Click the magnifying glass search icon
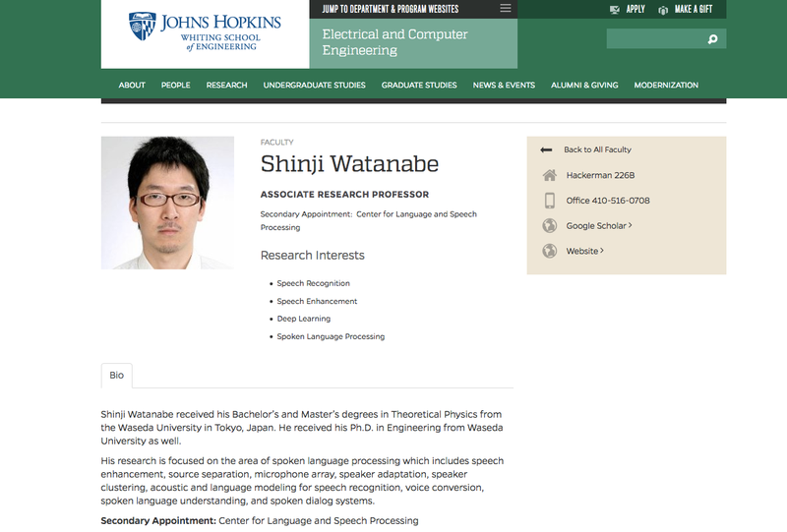 point(712,39)
